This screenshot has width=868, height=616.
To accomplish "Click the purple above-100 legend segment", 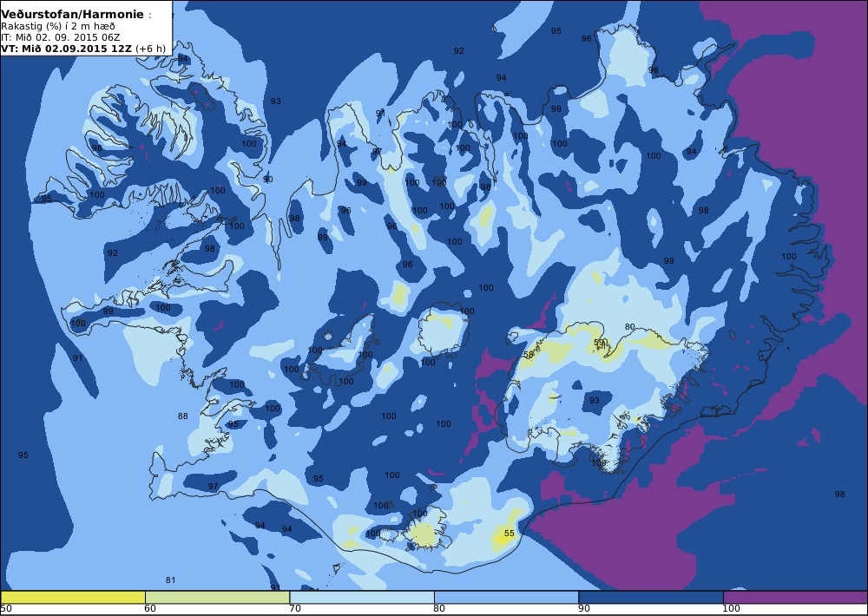I will coord(795,597).
